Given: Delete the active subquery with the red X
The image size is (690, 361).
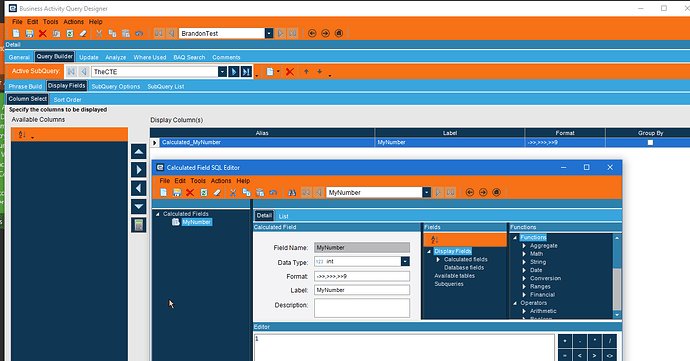Looking at the screenshot, I should (290, 72).
